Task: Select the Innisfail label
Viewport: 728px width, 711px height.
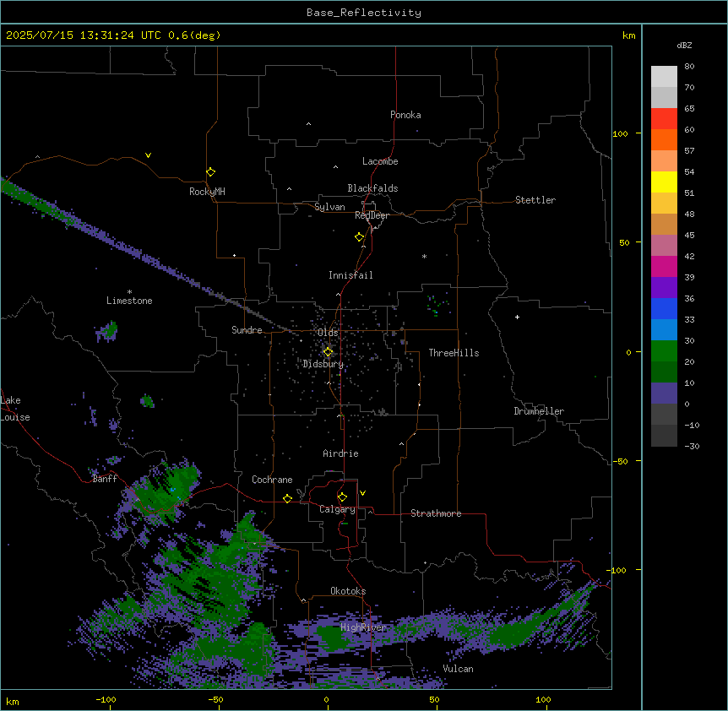Action: pos(350,275)
